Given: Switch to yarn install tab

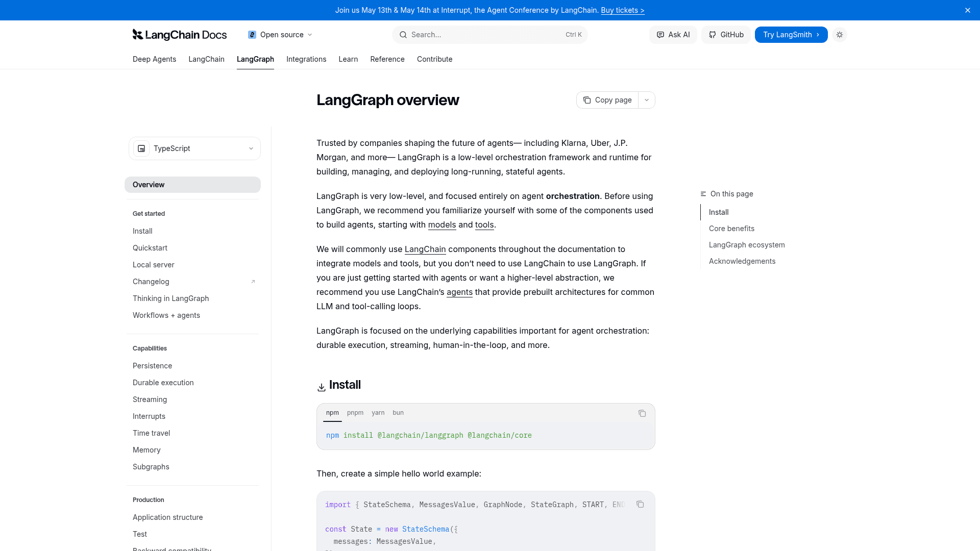Looking at the screenshot, I should point(378,413).
